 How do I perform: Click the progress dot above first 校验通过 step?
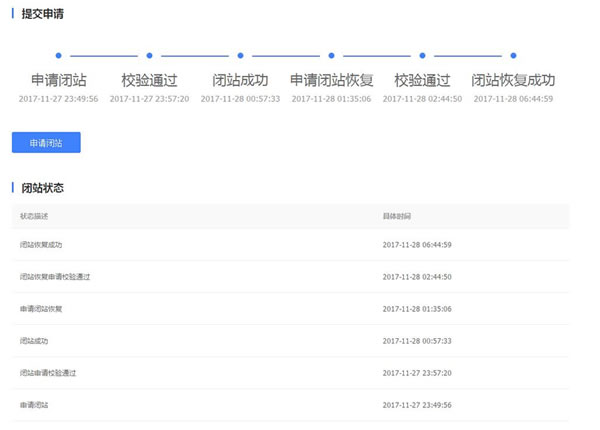pyautogui.click(x=149, y=56)
